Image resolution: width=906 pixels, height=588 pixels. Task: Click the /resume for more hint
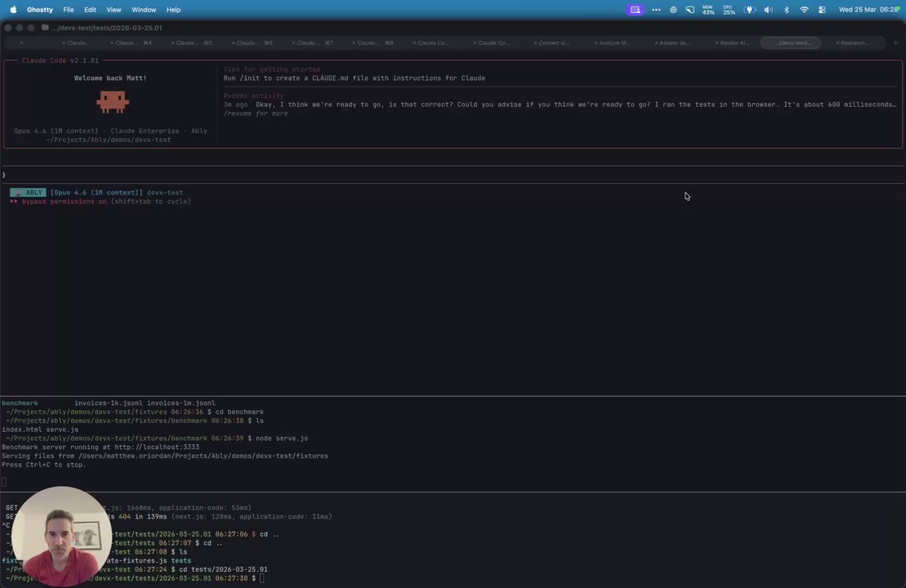click(x=256, y=114)
